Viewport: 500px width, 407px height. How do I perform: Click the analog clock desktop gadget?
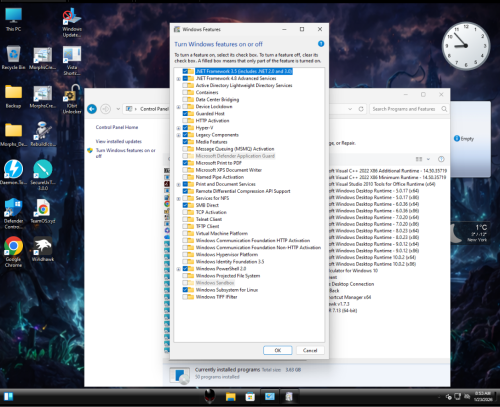(x=466, y=46)
